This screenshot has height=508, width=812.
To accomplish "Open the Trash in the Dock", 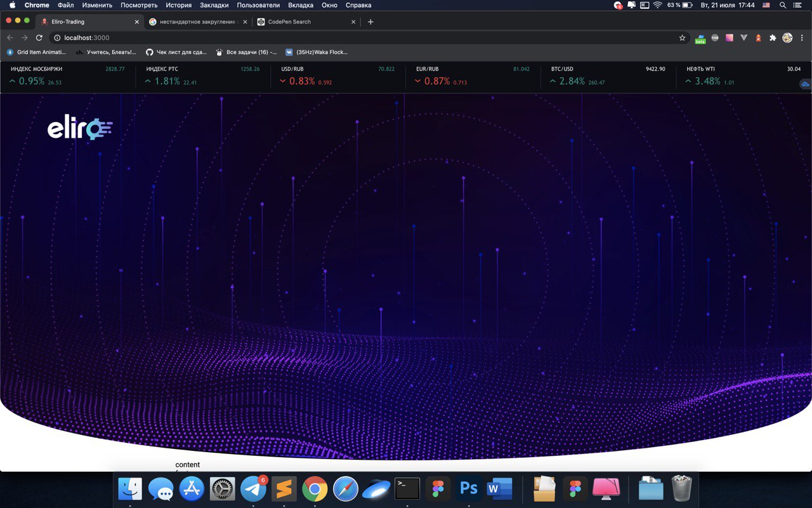I will tap(682, 489).
